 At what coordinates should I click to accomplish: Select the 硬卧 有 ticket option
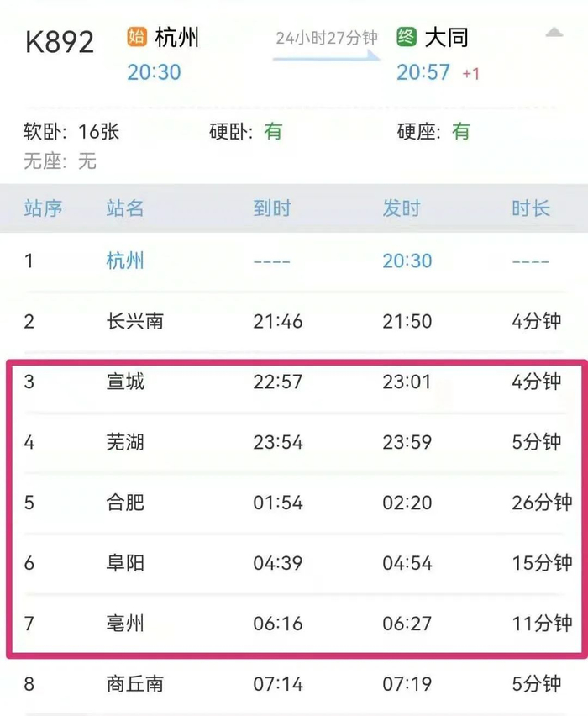point(245,132)
